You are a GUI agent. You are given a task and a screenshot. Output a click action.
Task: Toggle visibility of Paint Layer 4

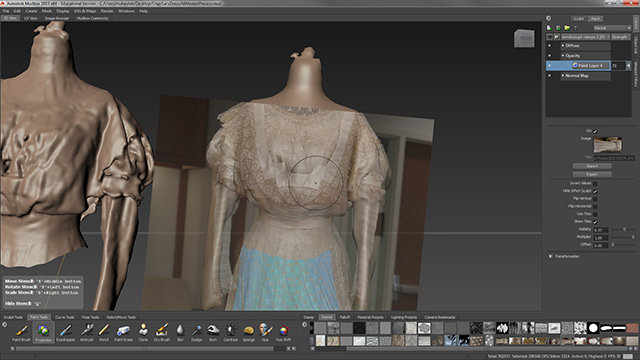click(549, 65)
